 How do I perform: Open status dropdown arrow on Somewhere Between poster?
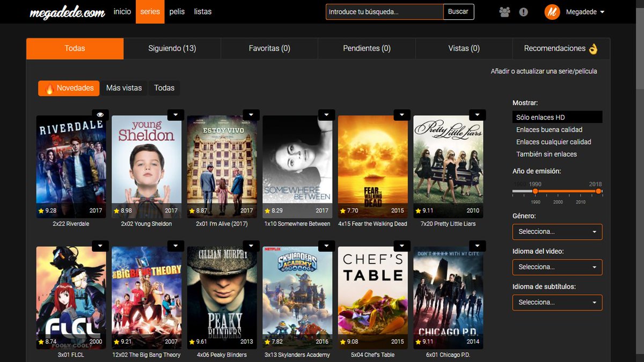click(x=326, y=115)
